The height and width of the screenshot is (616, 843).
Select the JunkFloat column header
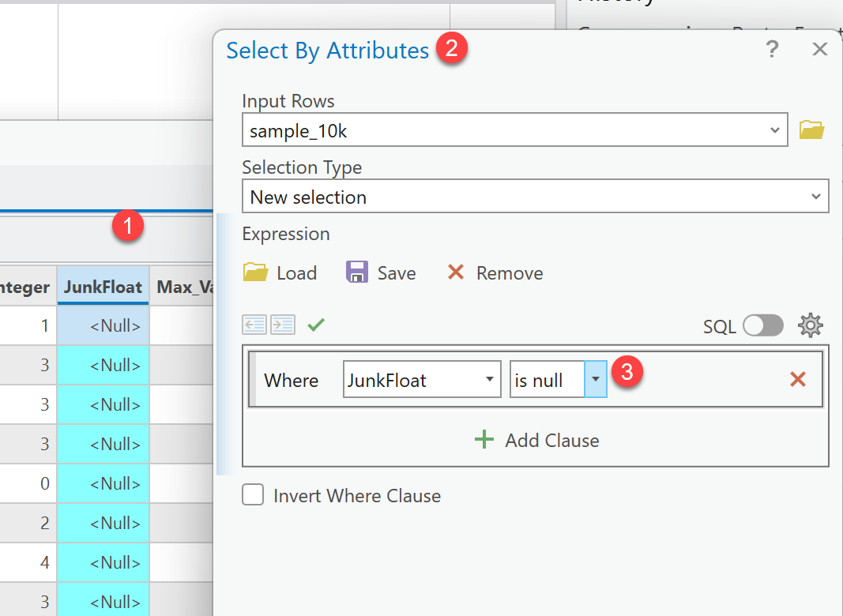pyautogui.click(x=103, y=287)
